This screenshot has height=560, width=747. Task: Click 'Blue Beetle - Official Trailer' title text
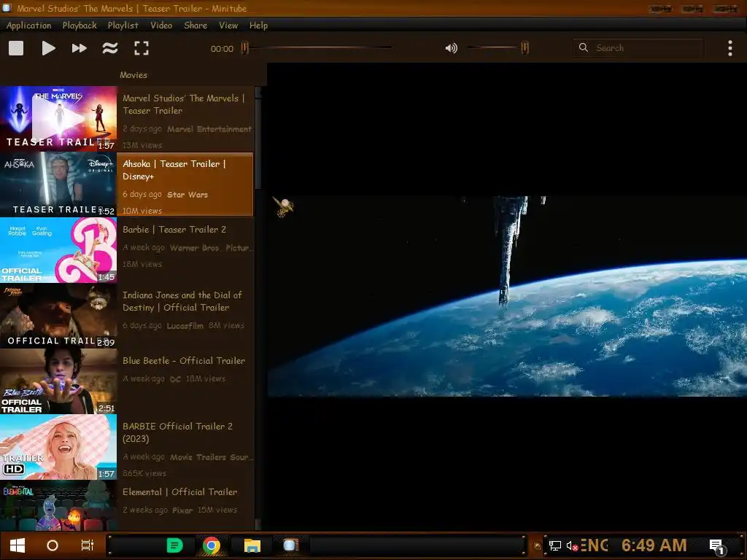(184, 361)
